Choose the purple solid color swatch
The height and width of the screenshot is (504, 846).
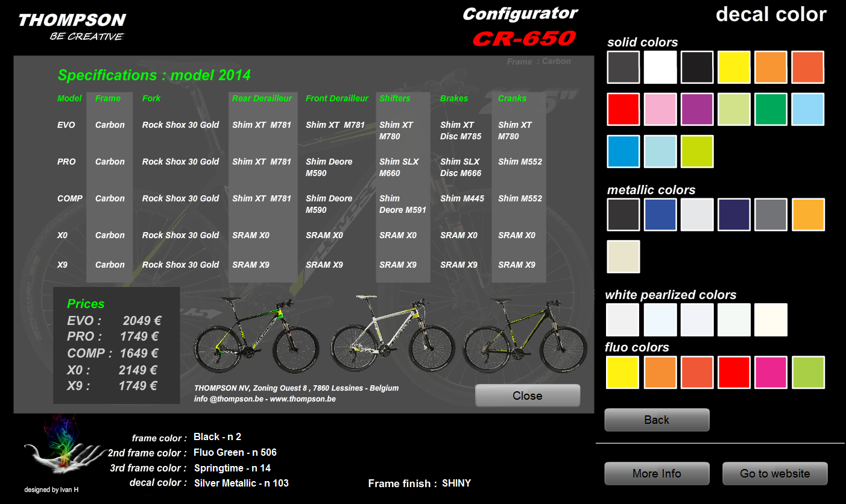697,109
